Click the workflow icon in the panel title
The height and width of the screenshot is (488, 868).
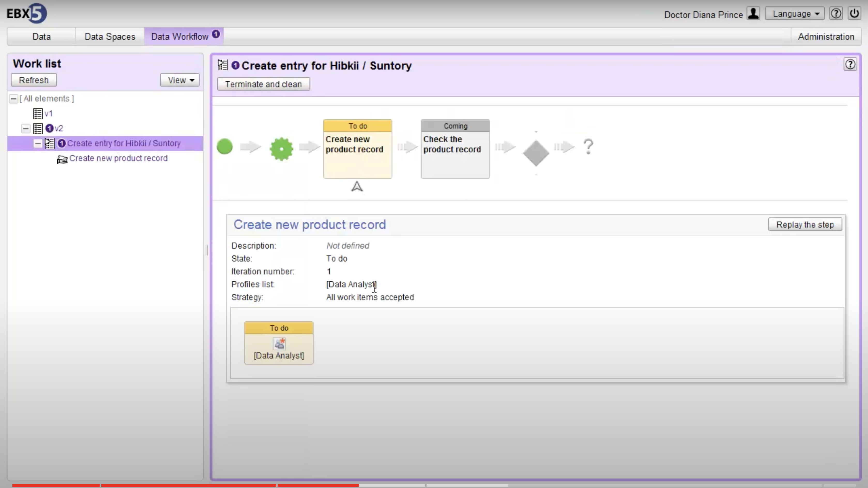[223, 65]
